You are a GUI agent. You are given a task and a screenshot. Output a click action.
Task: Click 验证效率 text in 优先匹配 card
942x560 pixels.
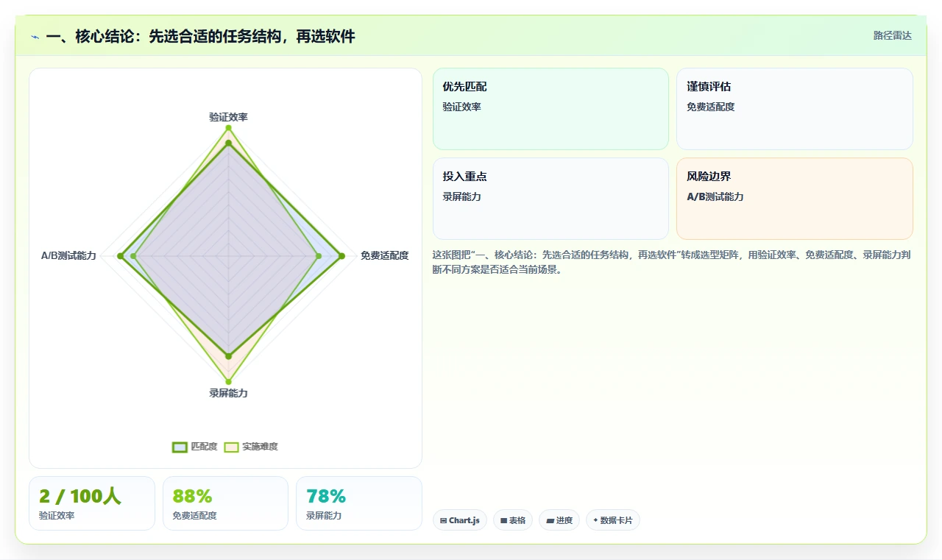tap(461, 107)
